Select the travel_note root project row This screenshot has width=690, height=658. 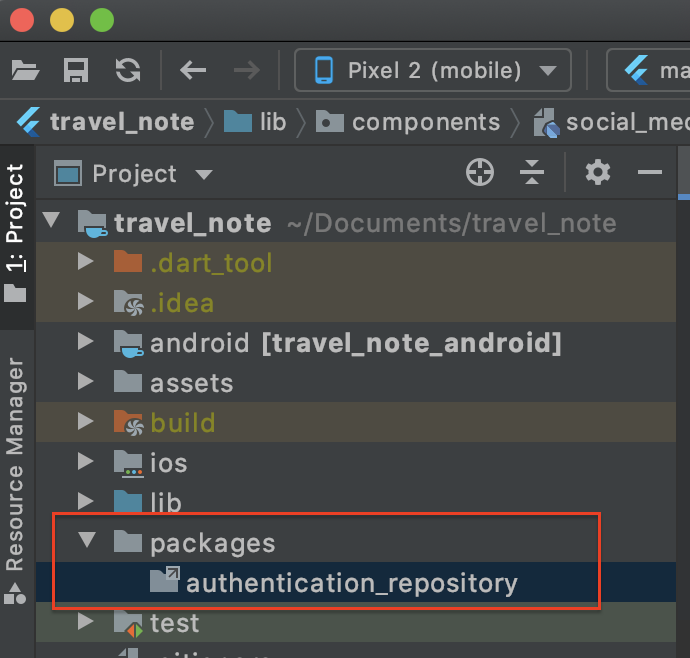click(x=356, y=222)
